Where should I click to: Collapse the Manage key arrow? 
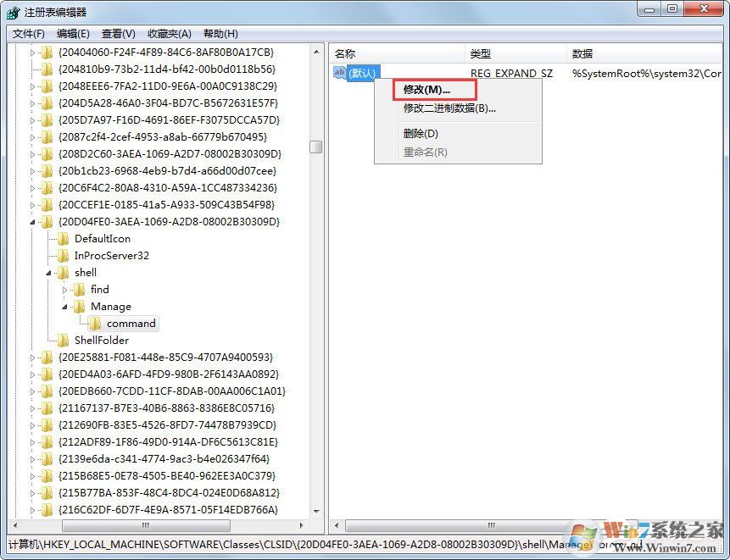point(66,306)
